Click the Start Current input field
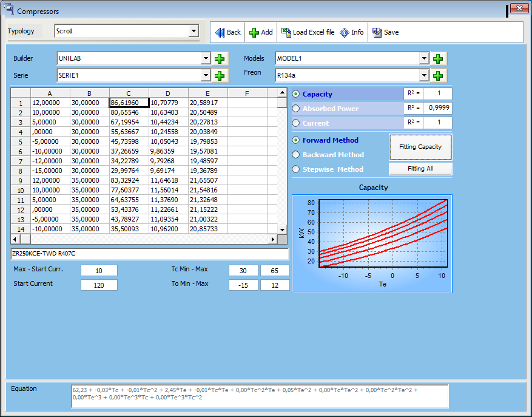 tap(99, 285)
